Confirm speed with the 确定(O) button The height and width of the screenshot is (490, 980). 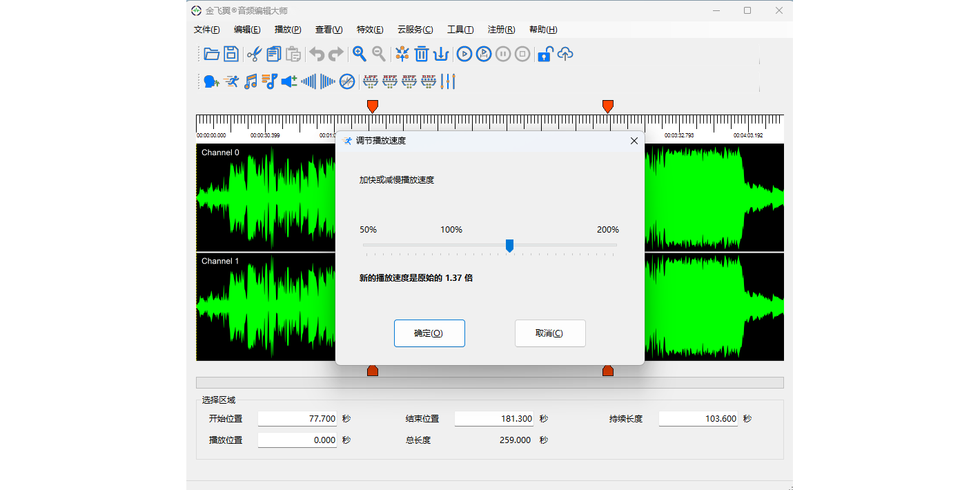429,333
